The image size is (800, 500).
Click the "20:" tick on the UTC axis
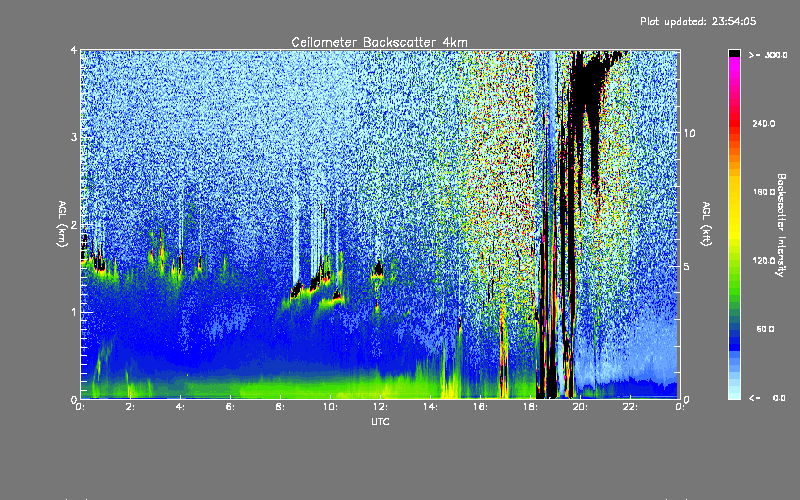point(580,407)
